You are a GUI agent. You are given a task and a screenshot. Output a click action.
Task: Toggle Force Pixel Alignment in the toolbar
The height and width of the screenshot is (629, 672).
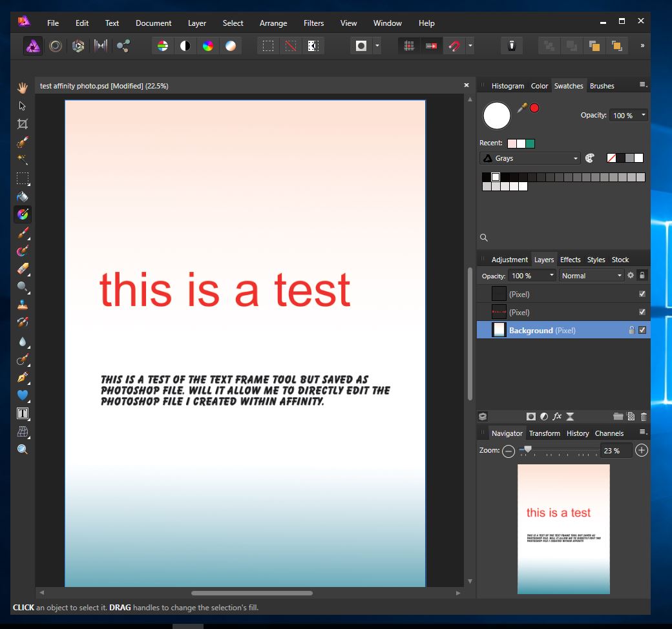click(x=409, y=46)
